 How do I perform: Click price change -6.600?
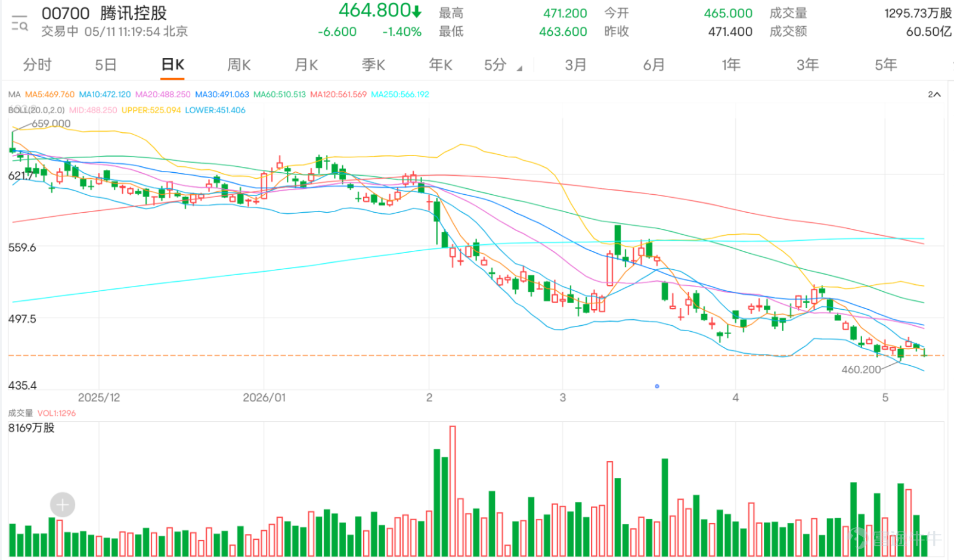pyautogui.click(x=337, y=32)
